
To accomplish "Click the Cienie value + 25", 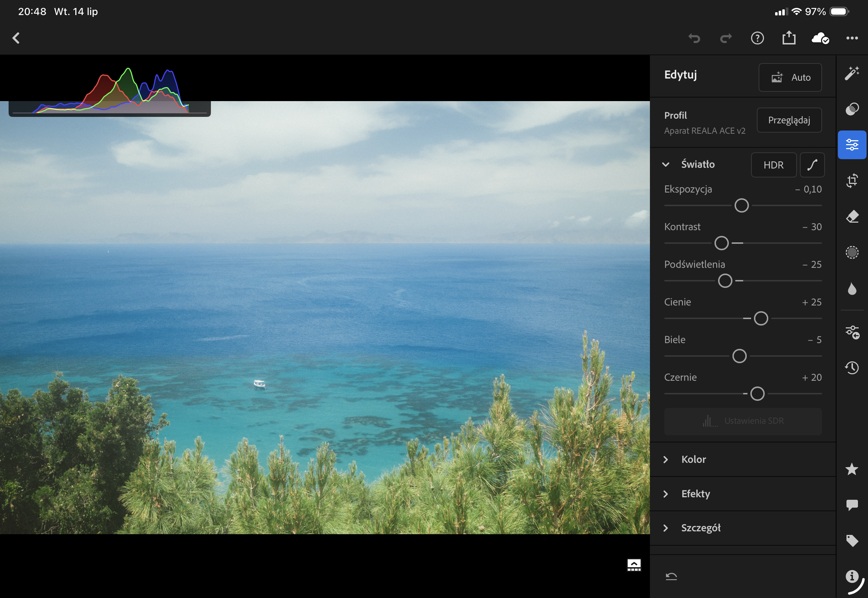I will pos(811,302).
